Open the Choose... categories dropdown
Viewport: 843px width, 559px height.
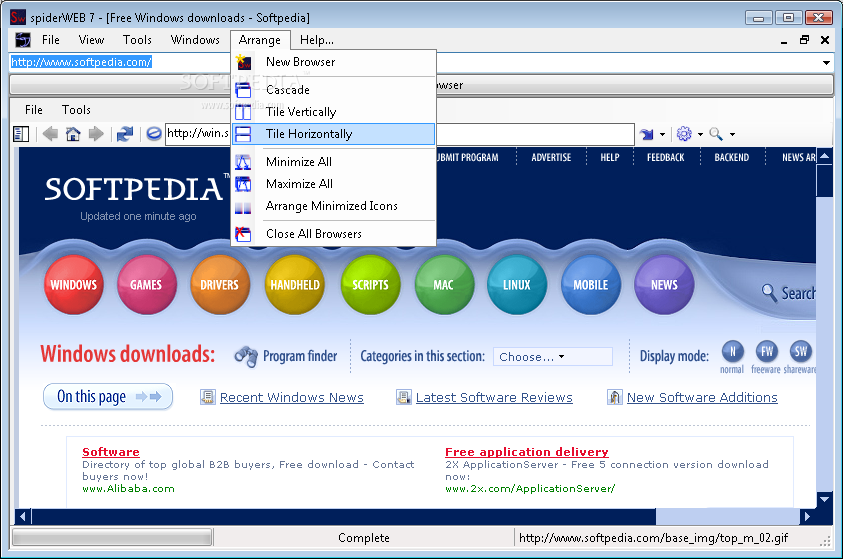(553, 357)
